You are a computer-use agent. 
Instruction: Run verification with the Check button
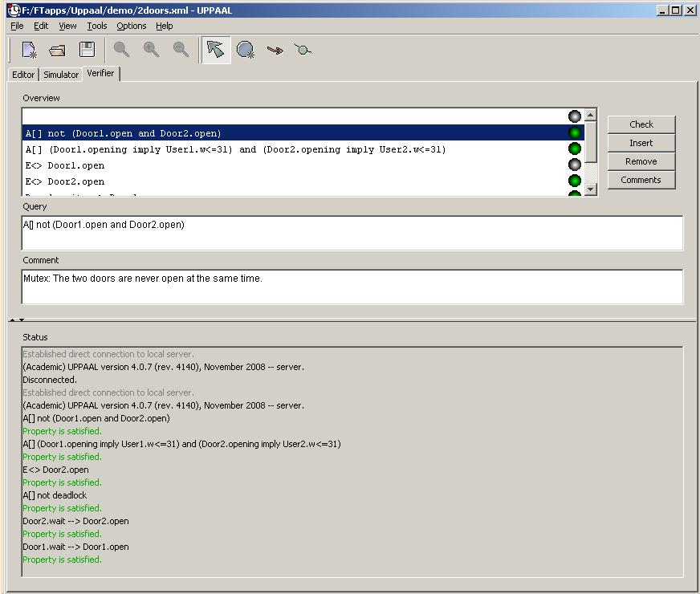click(x=641, y=124)
